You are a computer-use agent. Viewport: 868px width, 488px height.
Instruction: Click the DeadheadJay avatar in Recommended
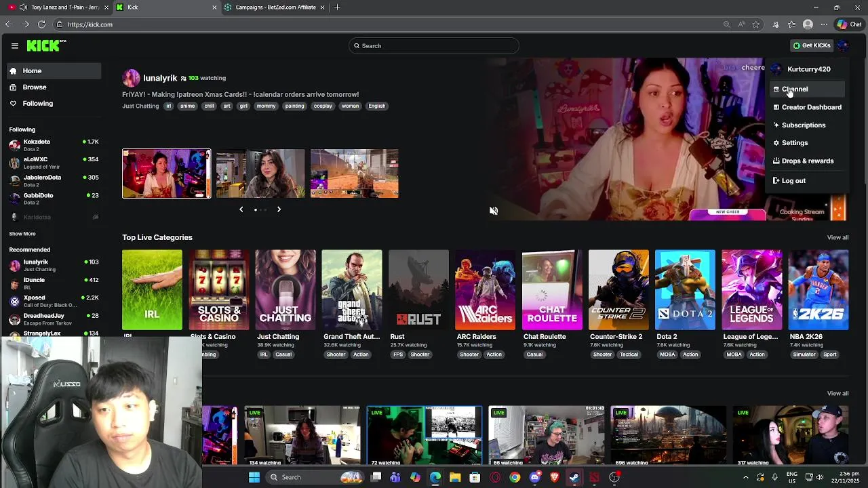tap(14, 319)
